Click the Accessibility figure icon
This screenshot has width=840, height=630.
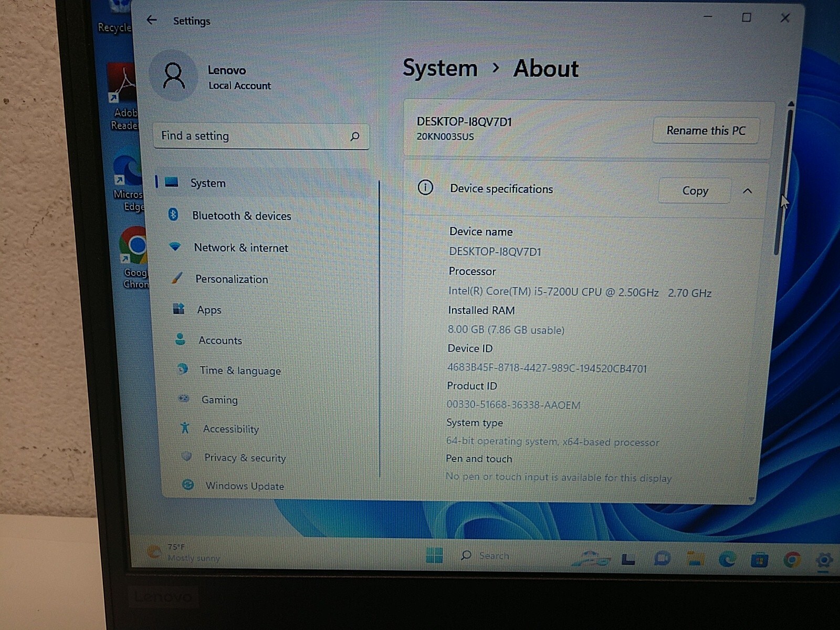pyautogui.click(x=185, y=428)
